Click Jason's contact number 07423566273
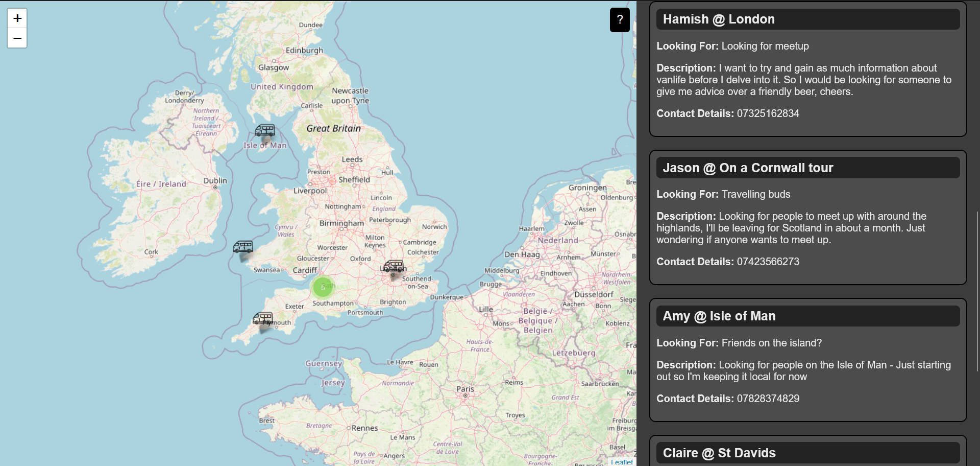This screenshot has width=980, height=466. tap(768, 262)
